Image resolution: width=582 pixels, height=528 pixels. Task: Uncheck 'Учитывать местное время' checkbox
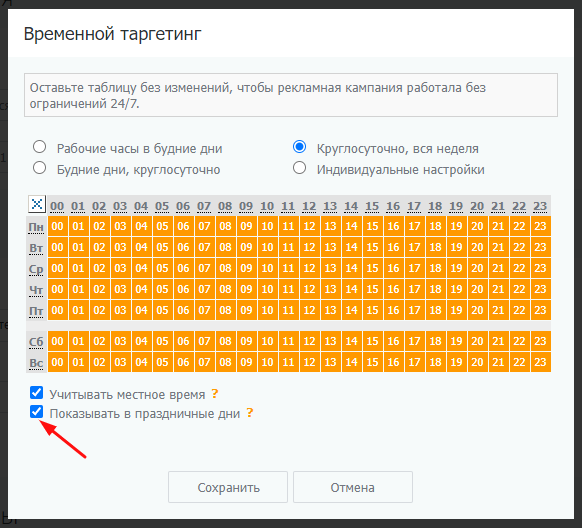click(x=36, y=393)
